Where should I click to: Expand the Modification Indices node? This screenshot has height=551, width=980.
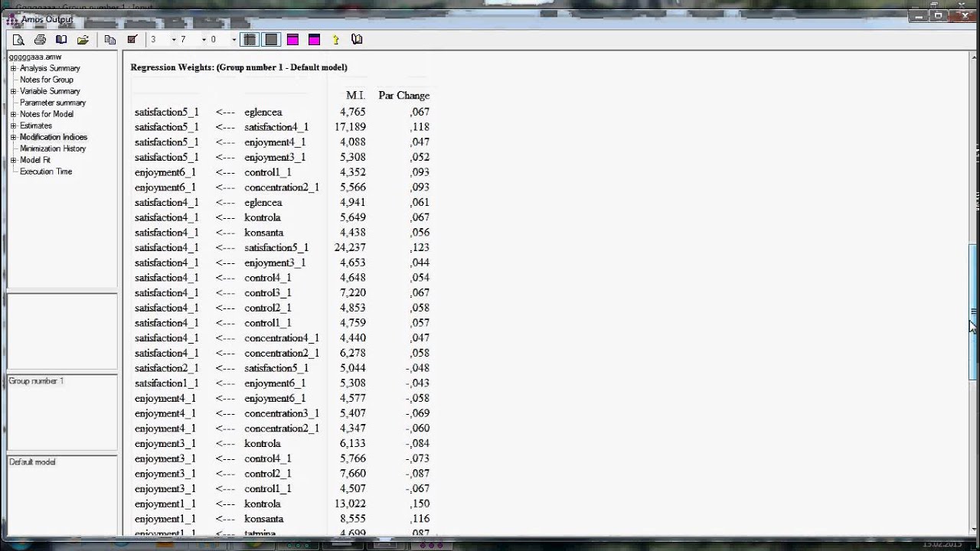click(13, 137)
